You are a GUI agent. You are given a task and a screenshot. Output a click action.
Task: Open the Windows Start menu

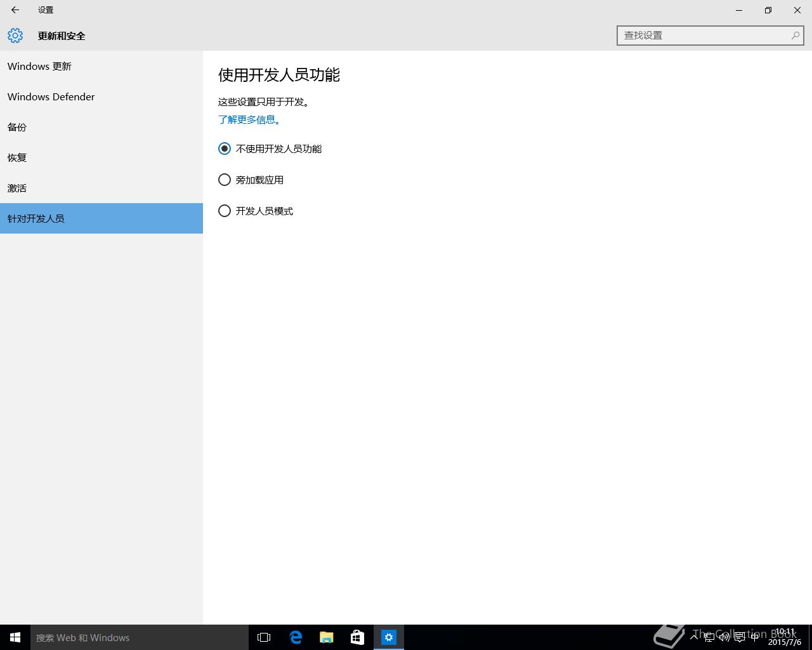tap(15, 637)
